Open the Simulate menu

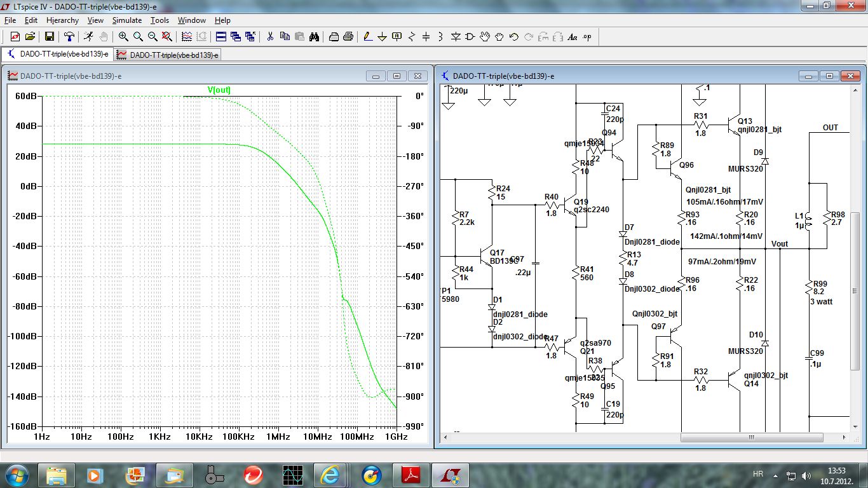tap(127, 20)
